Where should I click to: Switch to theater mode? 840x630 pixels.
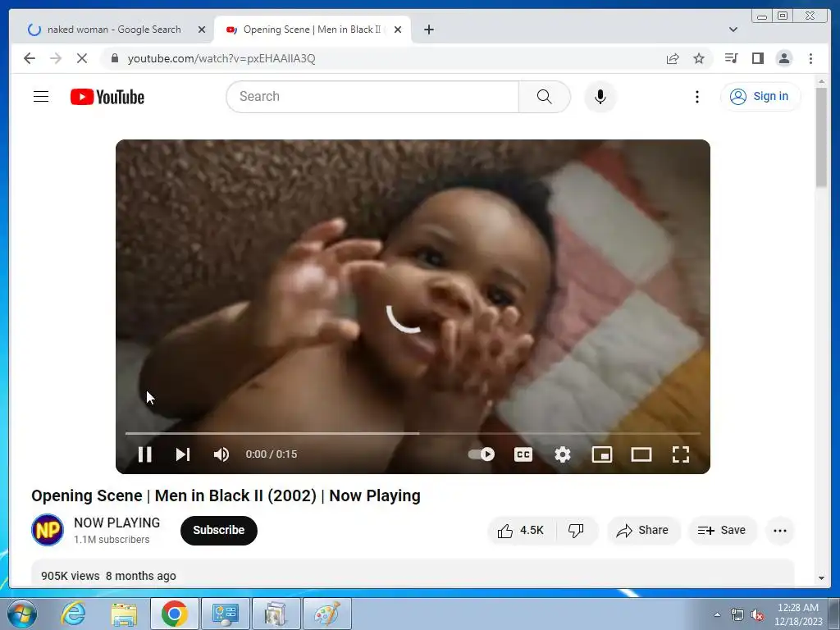[x=641, y=454]
